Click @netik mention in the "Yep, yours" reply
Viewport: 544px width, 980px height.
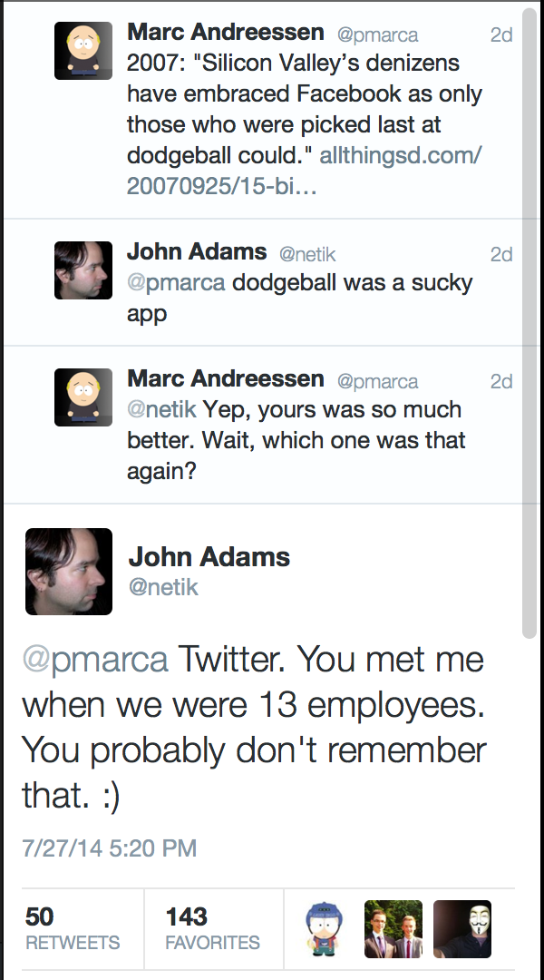pyautogui.click(x=161, y=409)
